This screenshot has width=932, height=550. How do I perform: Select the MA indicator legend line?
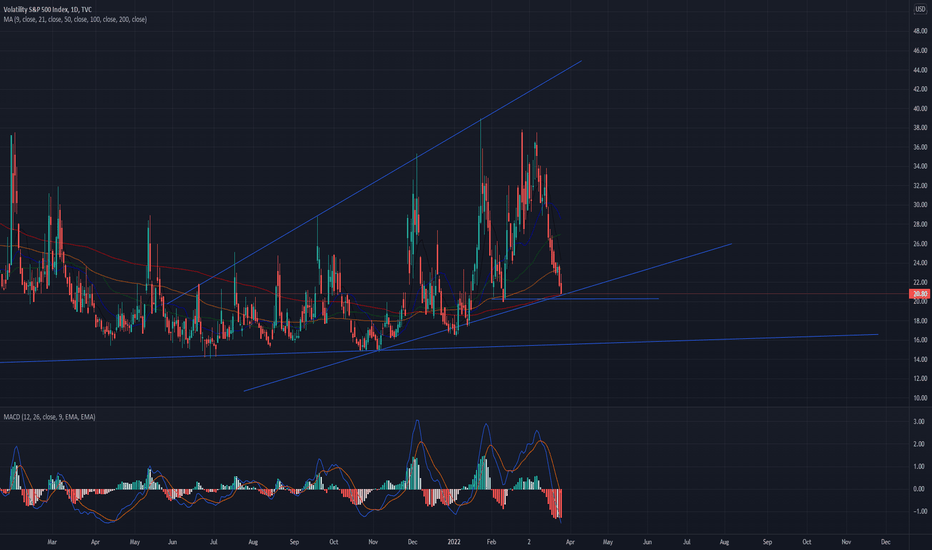(75, 19)
